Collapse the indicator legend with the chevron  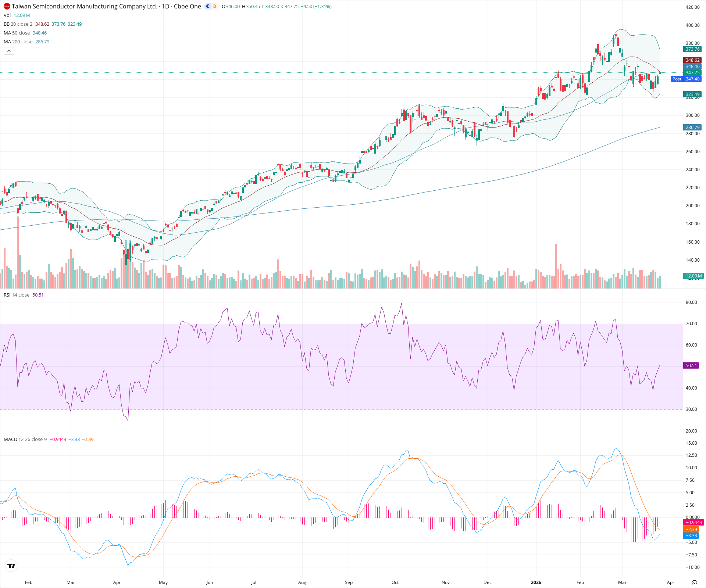click(x=9, y=51)
